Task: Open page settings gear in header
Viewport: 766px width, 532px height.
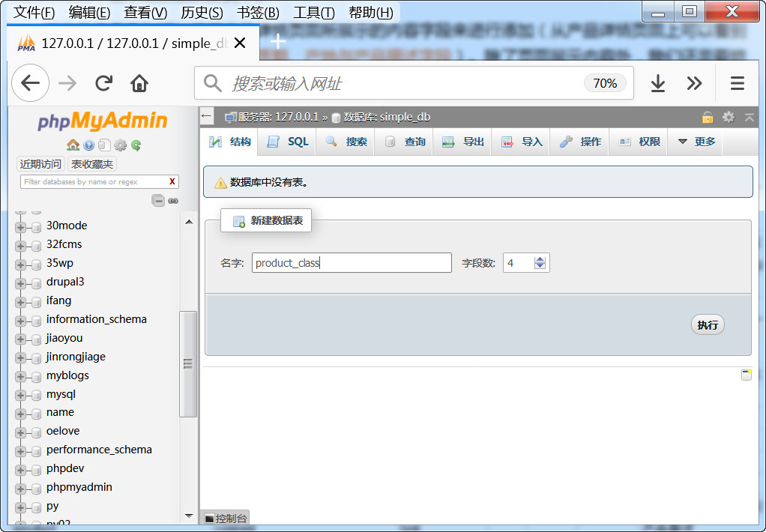Action: (x=729, y=117)
